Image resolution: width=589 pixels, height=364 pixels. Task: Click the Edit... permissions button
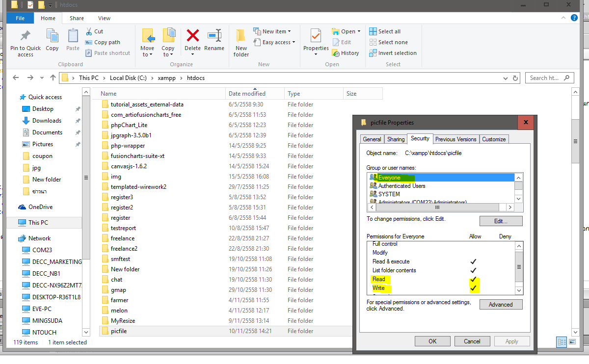(x=501, y=221)
